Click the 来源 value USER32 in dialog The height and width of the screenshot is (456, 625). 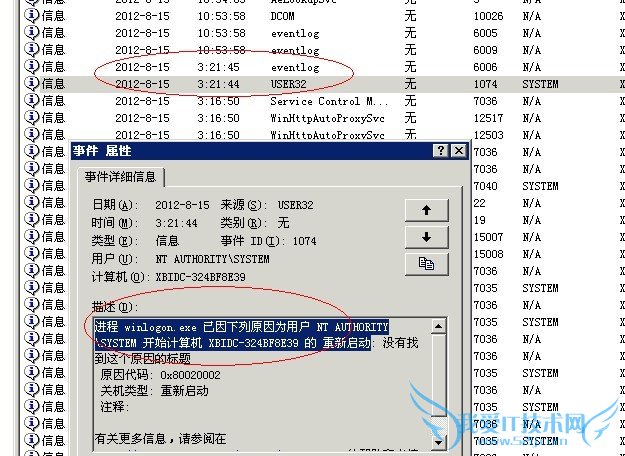coord(295,205)
